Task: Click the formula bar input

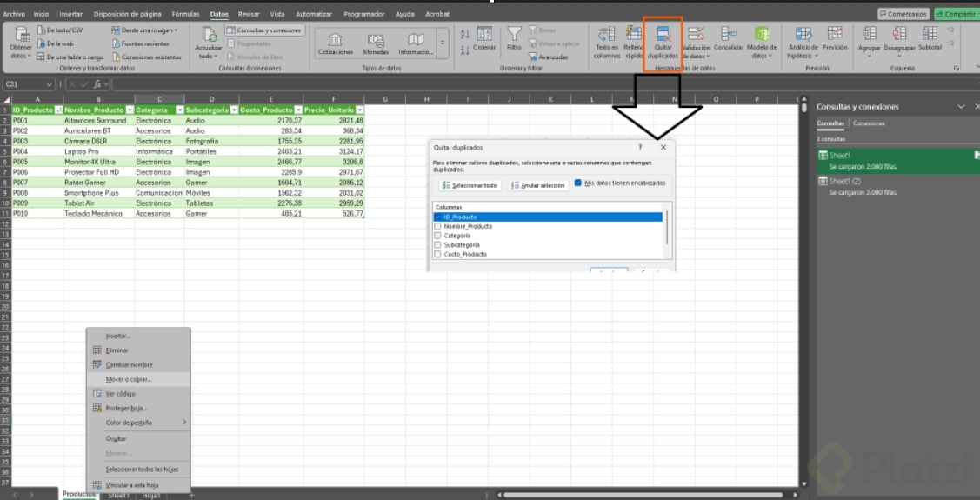Action: click(x=543, y=83)
